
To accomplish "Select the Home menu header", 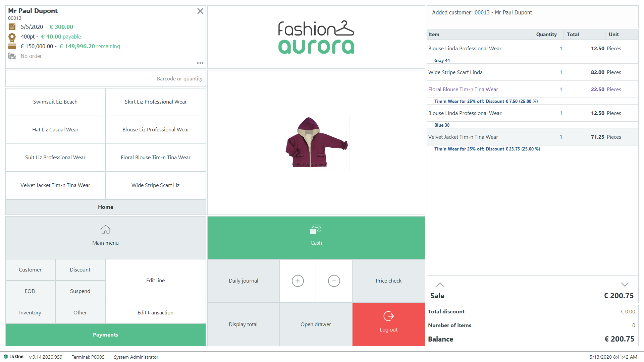I will (105, 207).
